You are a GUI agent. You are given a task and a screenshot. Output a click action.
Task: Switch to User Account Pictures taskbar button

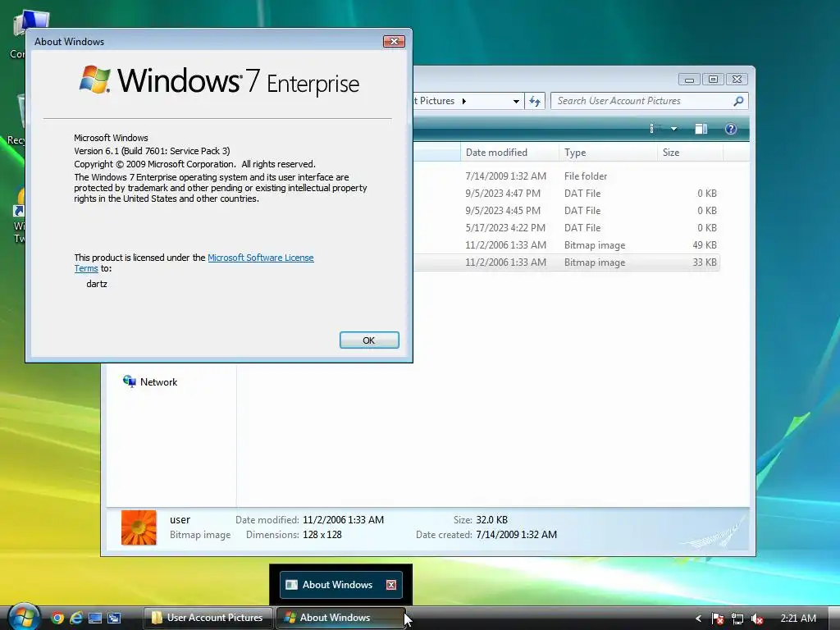tap(208, 618)
